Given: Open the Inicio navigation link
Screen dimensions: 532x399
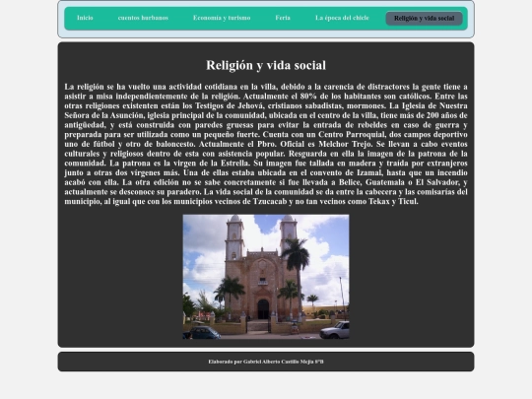Looking at the screenshot, I should (x=85, y=18).
